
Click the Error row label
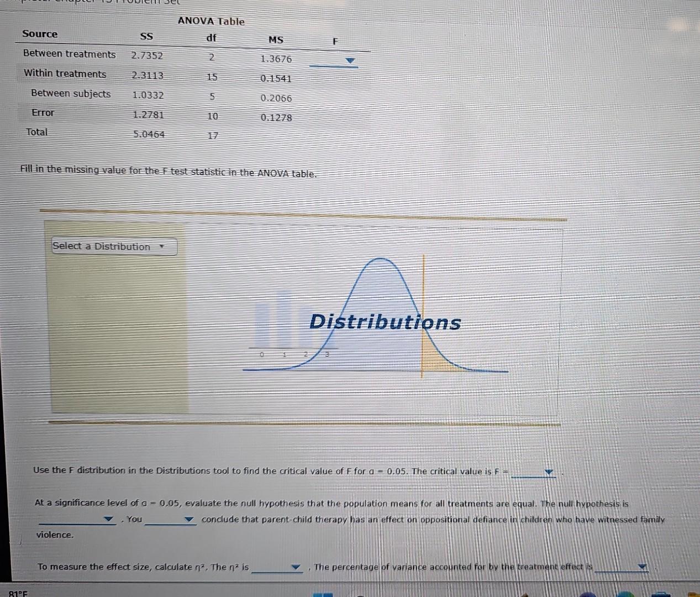(43, 113)
